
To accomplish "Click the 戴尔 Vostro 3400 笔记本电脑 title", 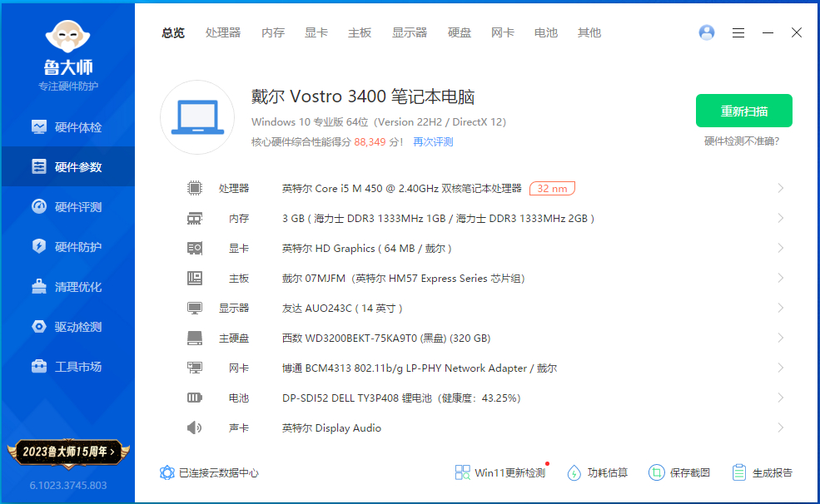I will (363, 96).
